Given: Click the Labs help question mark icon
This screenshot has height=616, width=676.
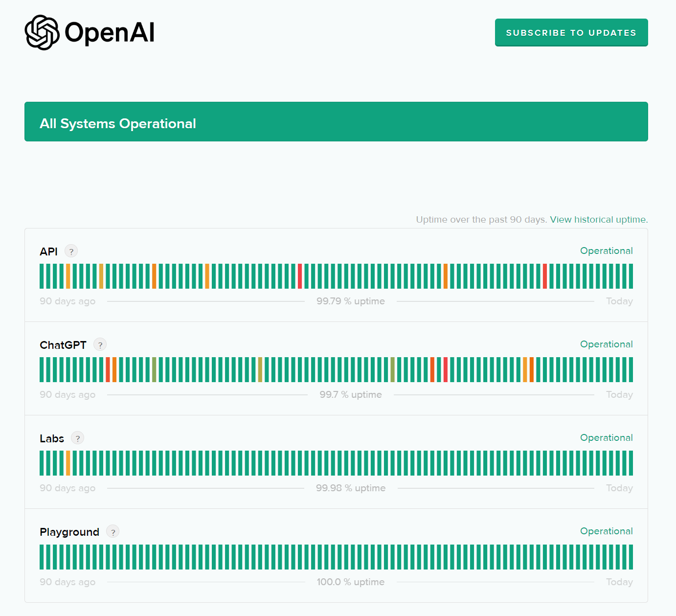Looking at the screenshot, I should [78, 438].
